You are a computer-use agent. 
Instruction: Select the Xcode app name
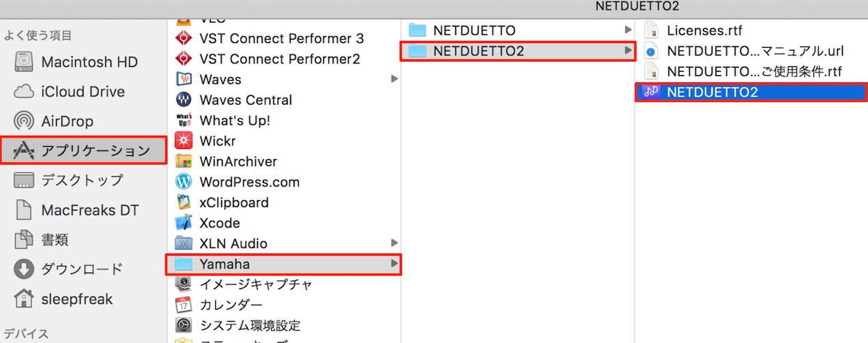[220, 223]
